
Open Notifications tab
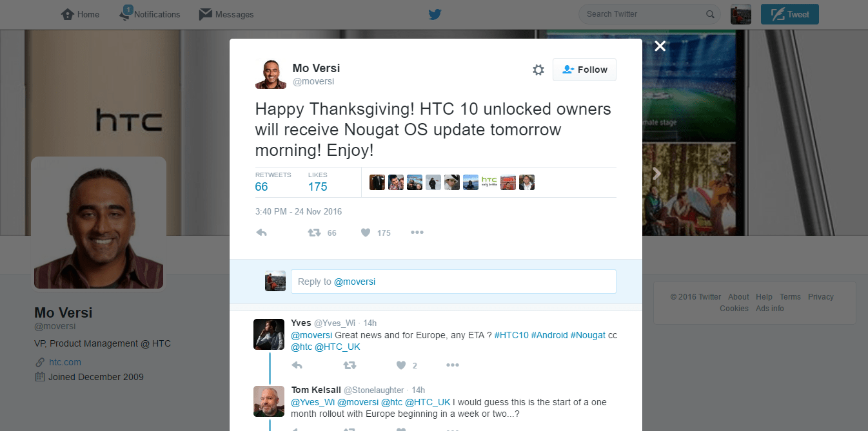[150, 14]
